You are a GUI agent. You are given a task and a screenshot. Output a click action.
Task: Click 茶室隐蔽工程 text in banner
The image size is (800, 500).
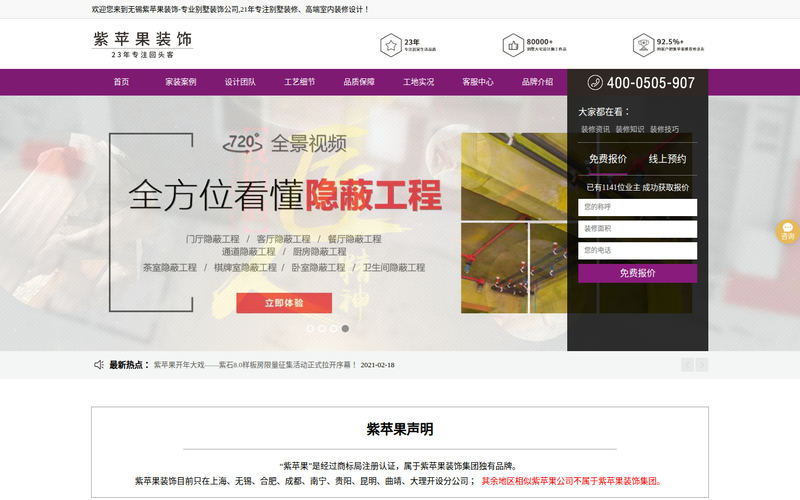(x=170, y=267)
